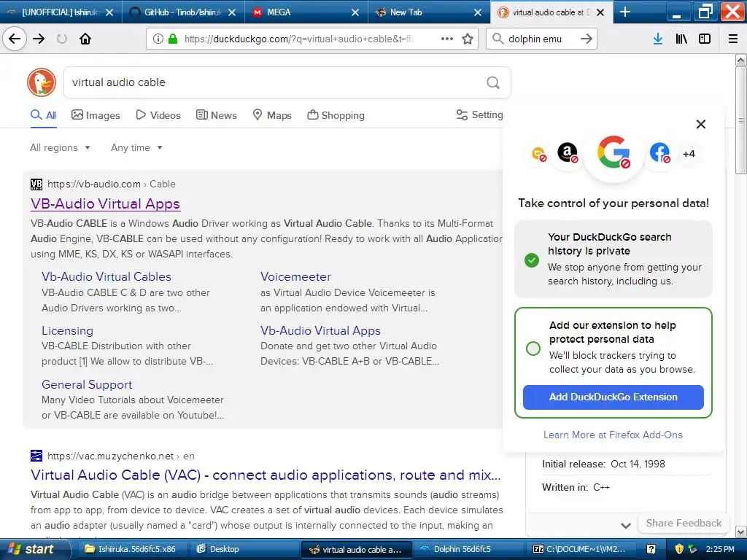747x560 pixels.
Task: Open the Licensing sitelink
Action: pyautogui.click(x=67, y=330)
